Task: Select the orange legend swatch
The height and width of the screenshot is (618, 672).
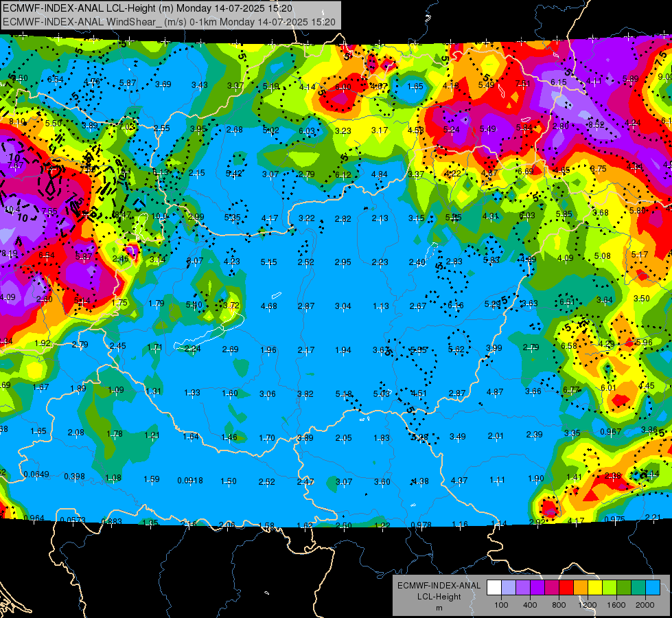Action: [x=581, y=588]
